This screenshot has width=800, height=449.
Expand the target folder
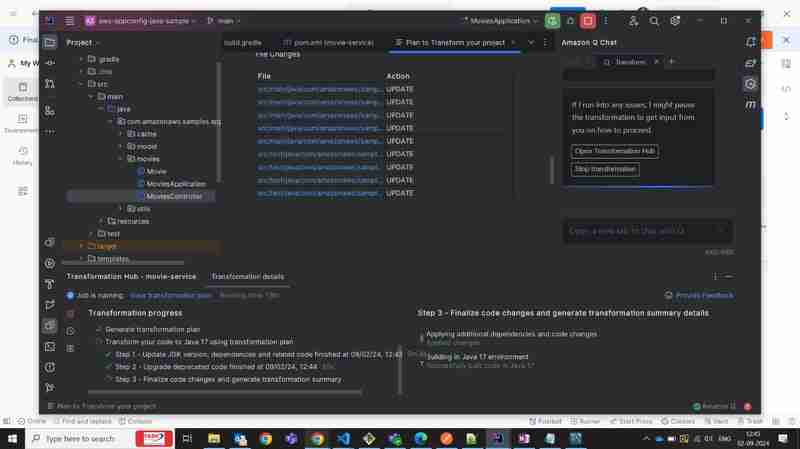(81, 246)
